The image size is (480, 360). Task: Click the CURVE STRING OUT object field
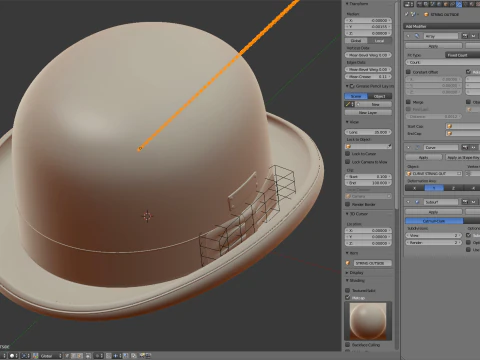point(434,173)
